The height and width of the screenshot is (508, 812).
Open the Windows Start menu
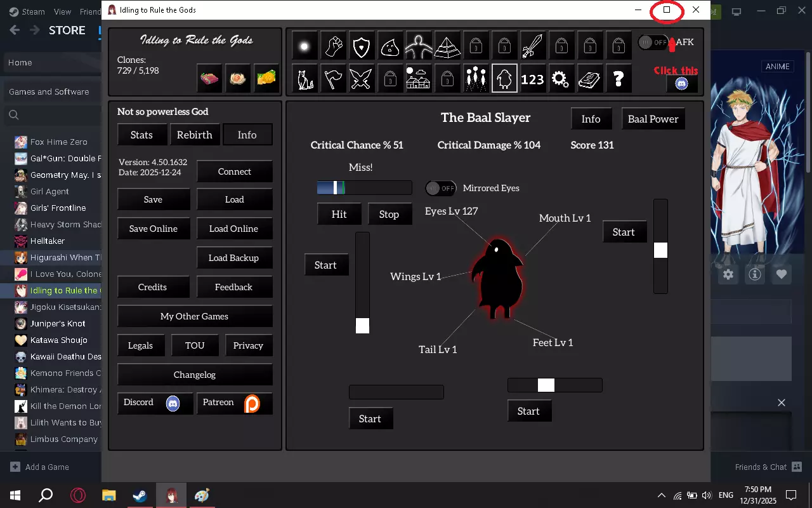(x=15, y=495)
